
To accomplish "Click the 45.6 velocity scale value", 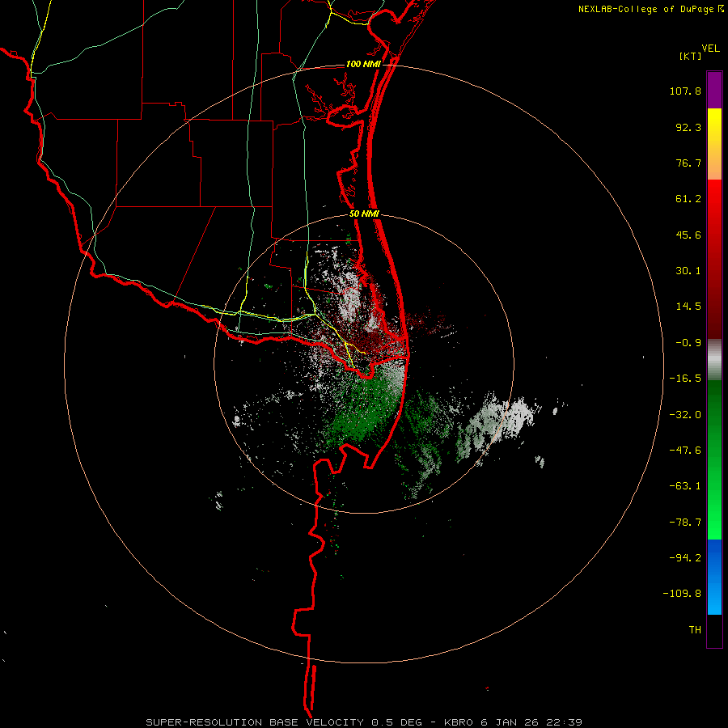I will 688,235.
